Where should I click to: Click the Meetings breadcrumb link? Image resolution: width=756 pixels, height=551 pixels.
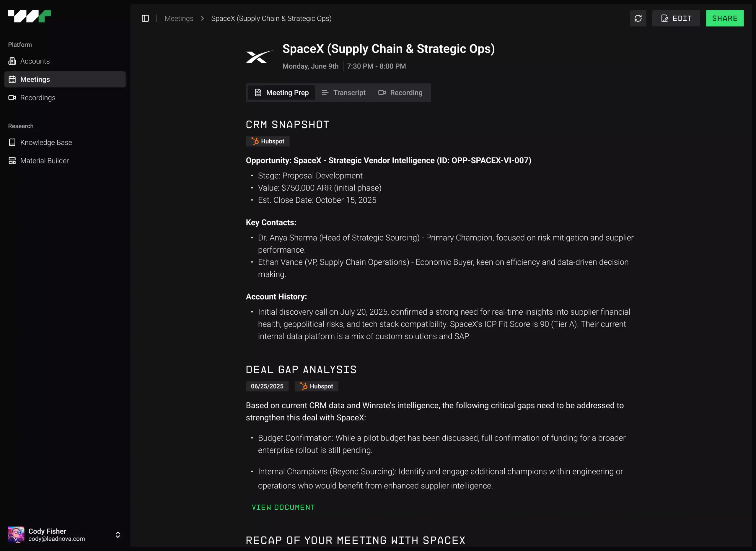tap(179, 18)
